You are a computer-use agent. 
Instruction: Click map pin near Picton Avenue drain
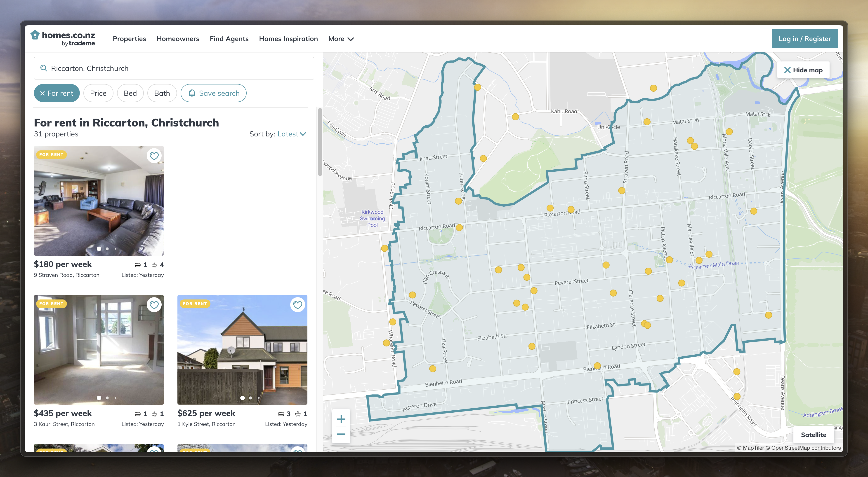point(670,260)
